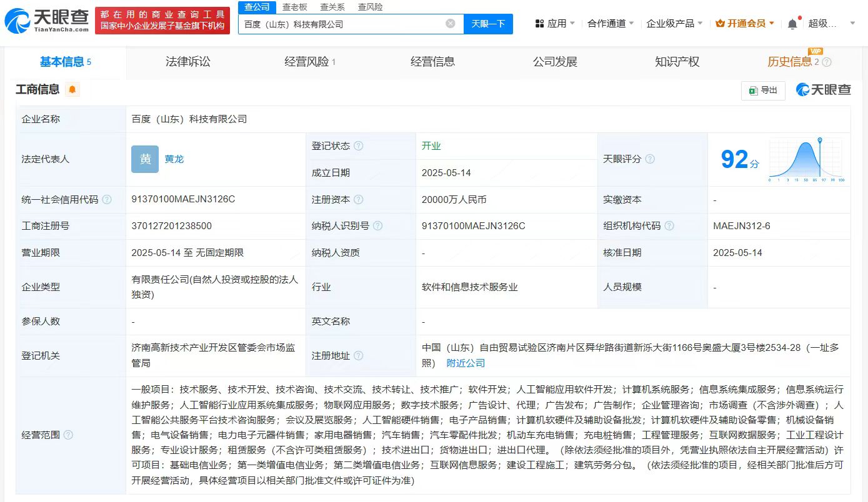Click the help icon beside 经营范围
The height and width of the screenshot is (502, 868).
[68, 435]
